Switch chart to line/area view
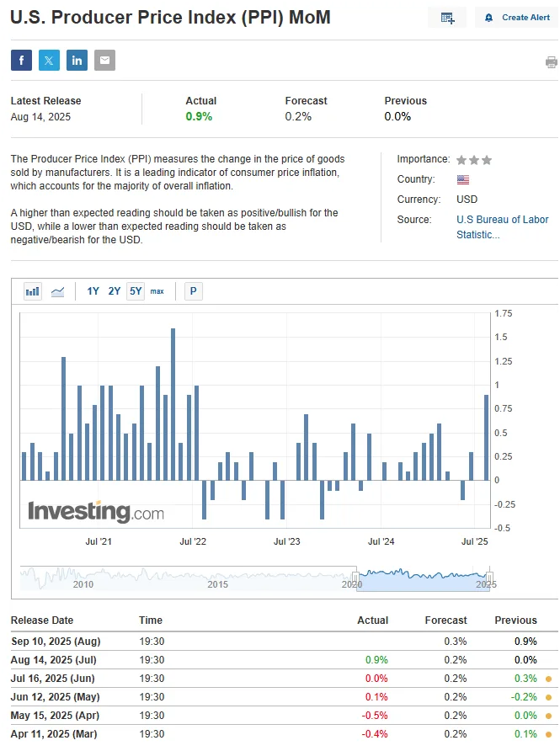Image resolution: width=560 pixels, height=751 pixels. (x=57, y=291)
